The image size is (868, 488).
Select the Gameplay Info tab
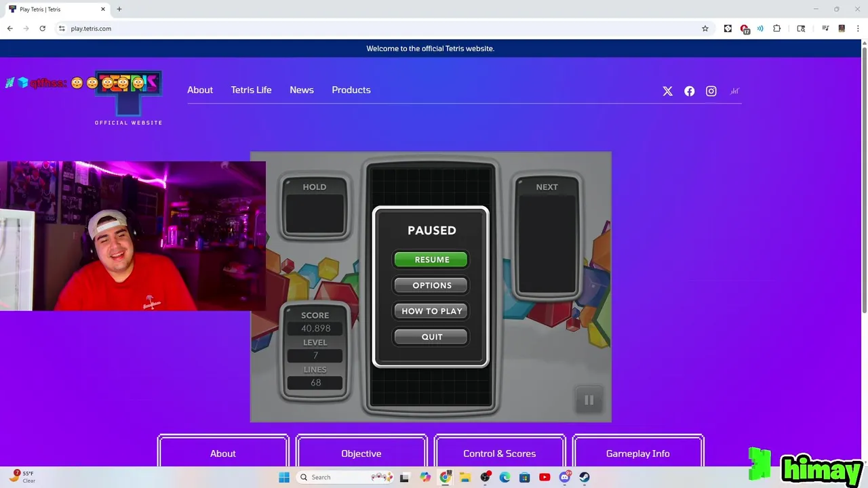638,453
